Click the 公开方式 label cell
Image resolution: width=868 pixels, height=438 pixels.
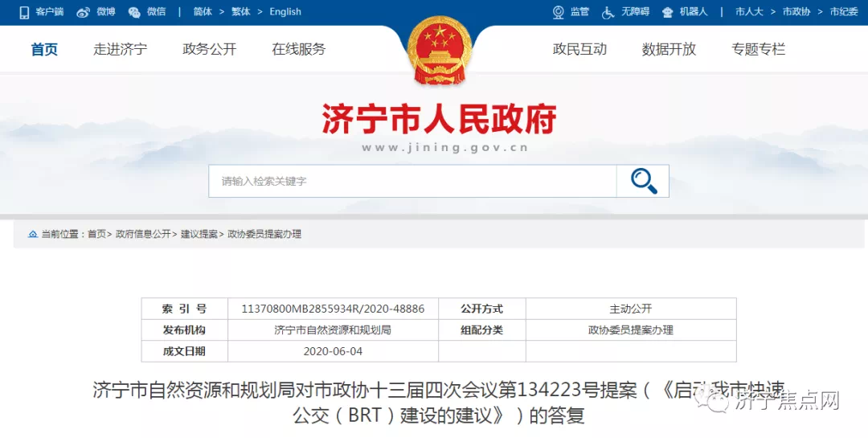pos(481,309)
